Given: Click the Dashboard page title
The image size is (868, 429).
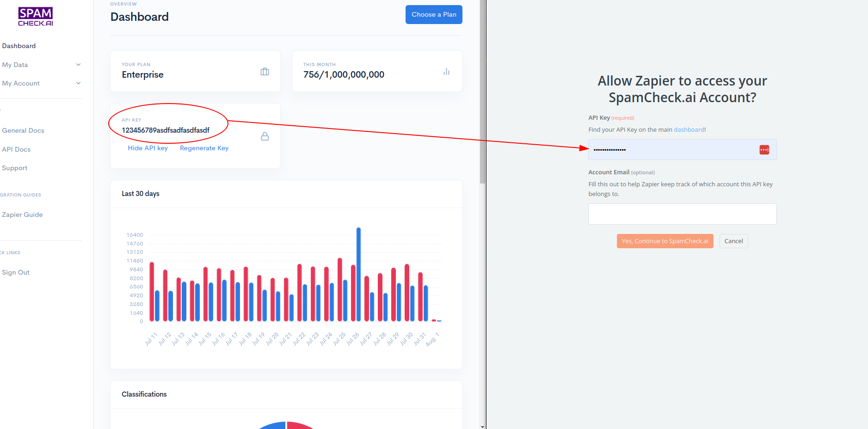Looking at the screenshot, I should [140, 17].
